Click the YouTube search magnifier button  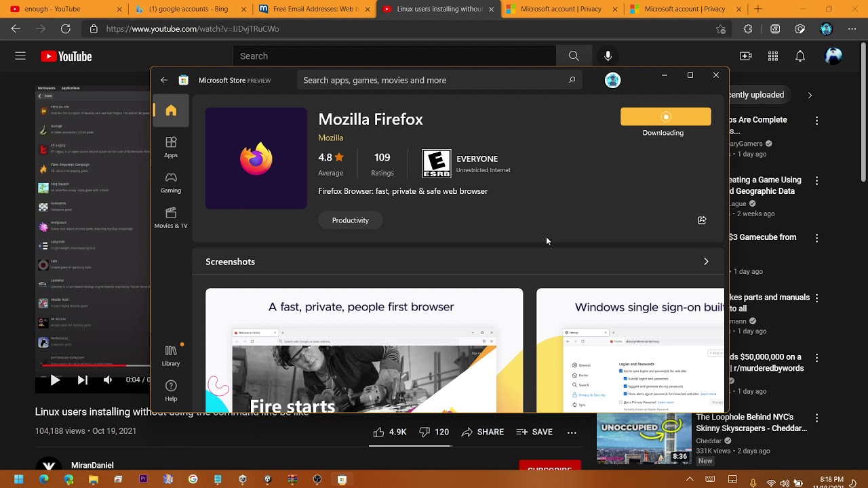pos(574,56)
